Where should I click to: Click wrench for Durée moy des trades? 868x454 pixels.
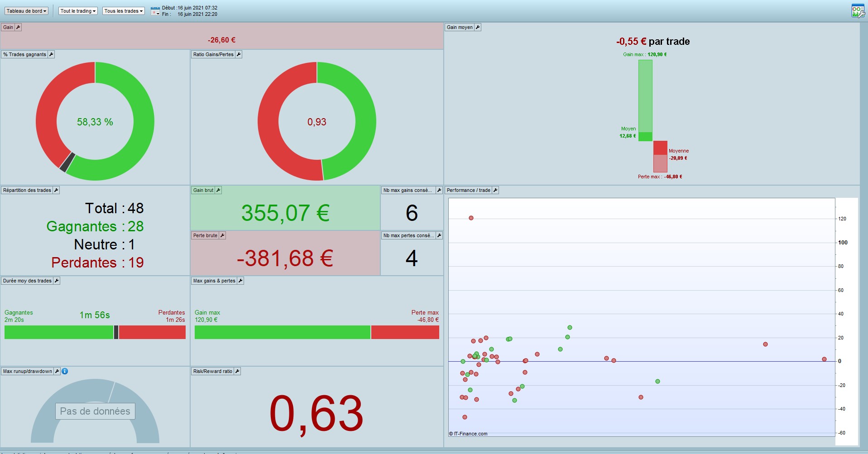[57, 281]
